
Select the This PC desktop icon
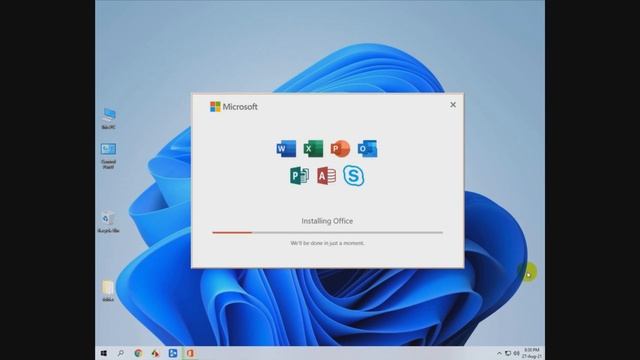109,119
